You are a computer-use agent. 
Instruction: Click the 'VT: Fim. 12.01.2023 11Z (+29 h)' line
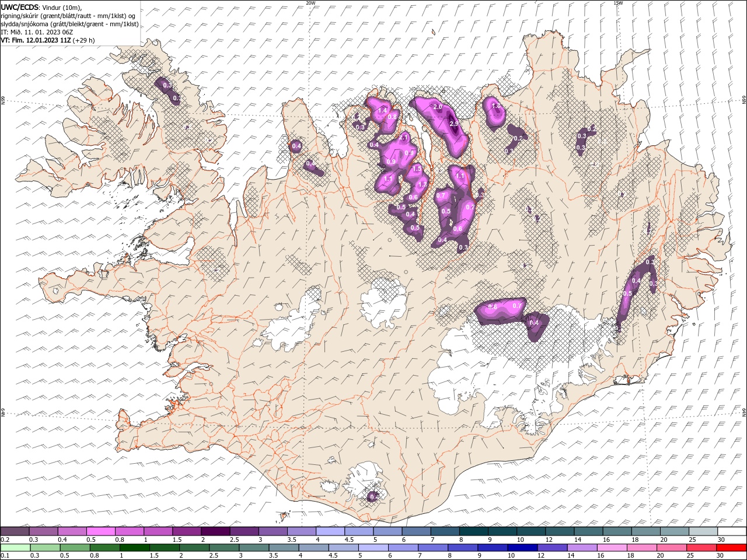coord(47,40)
